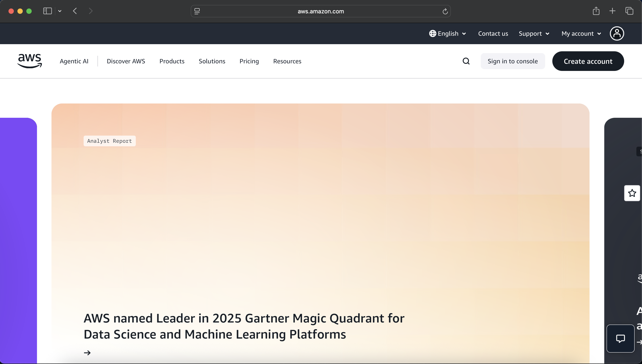Viewport: 642px width, 364px height.
Task: Open a new tab with plus icon
Action: (613, 11)
